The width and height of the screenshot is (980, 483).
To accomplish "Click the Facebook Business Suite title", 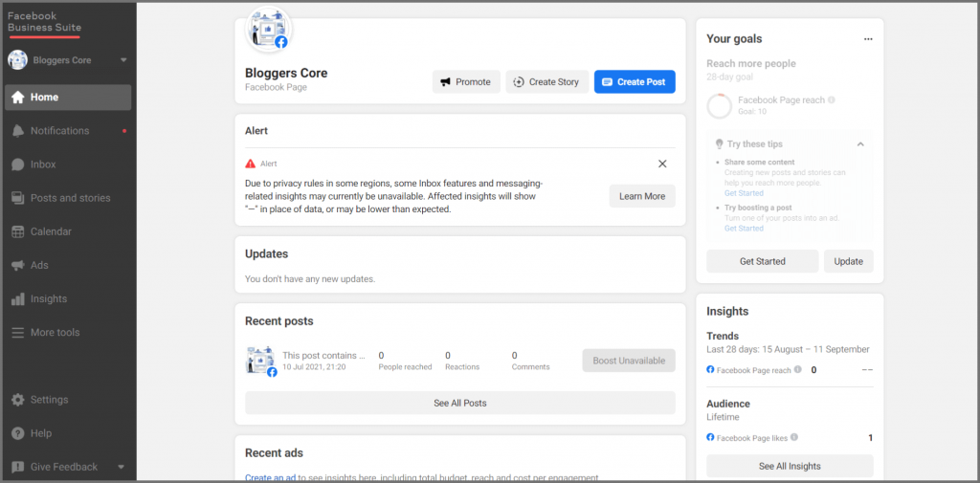I will (44, 22).
